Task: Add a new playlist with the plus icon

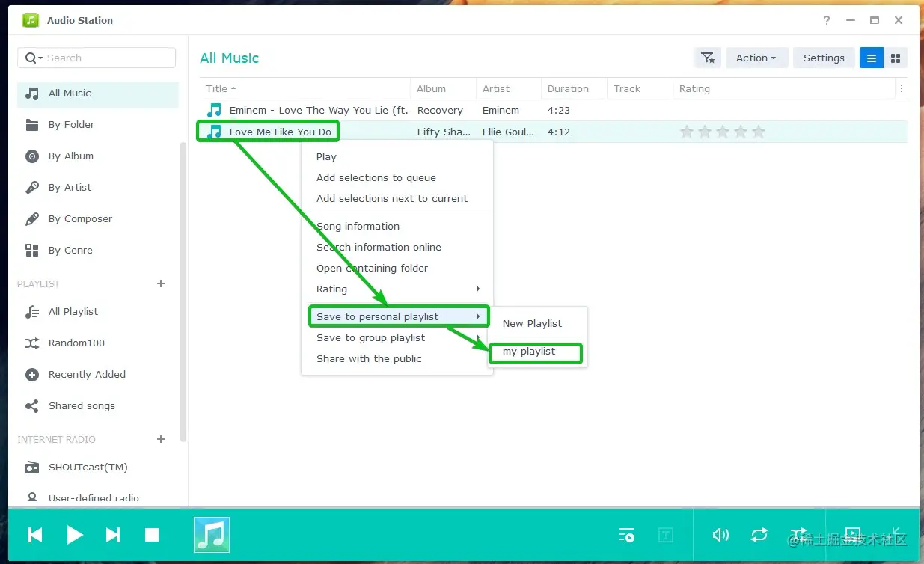Action: pos(161,283)
